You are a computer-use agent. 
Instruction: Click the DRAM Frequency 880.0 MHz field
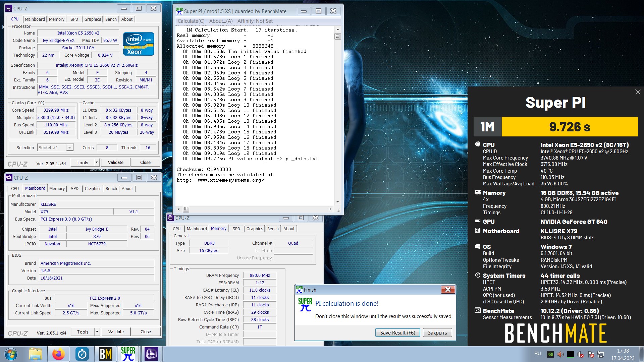260,275
